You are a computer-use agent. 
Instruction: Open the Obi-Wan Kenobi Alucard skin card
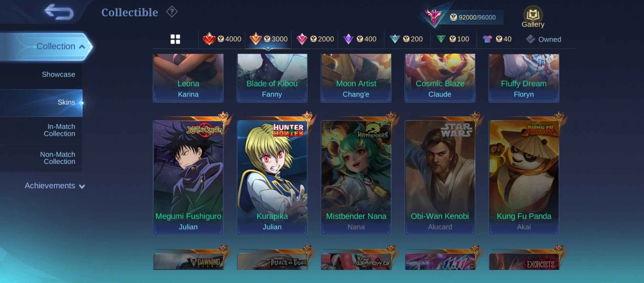click(440, 177)
